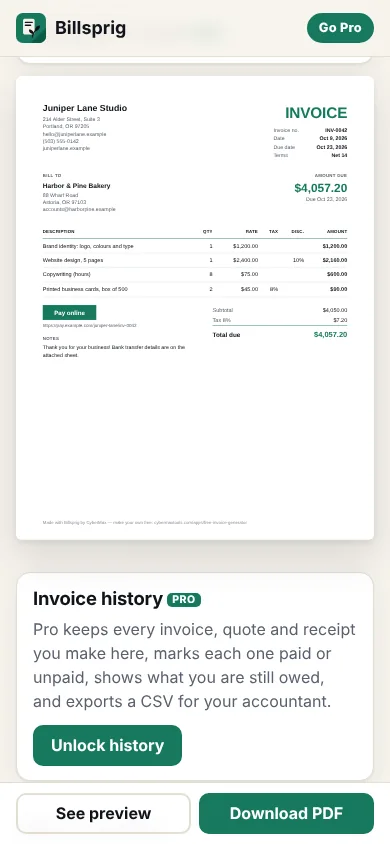Click the Printed business cards line item
This screenshot has height=844, width=390.
[85, 289]
